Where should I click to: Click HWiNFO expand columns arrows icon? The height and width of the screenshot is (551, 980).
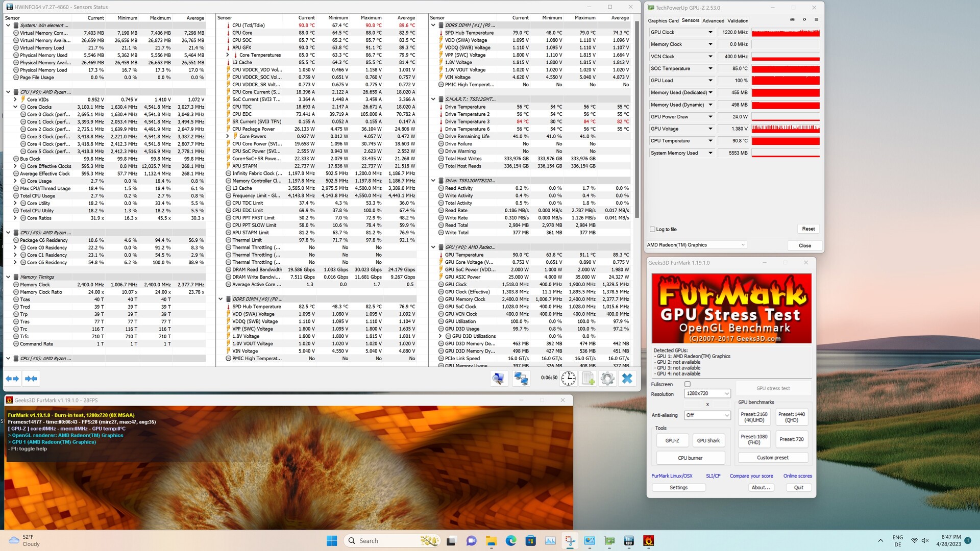(12, 379)
